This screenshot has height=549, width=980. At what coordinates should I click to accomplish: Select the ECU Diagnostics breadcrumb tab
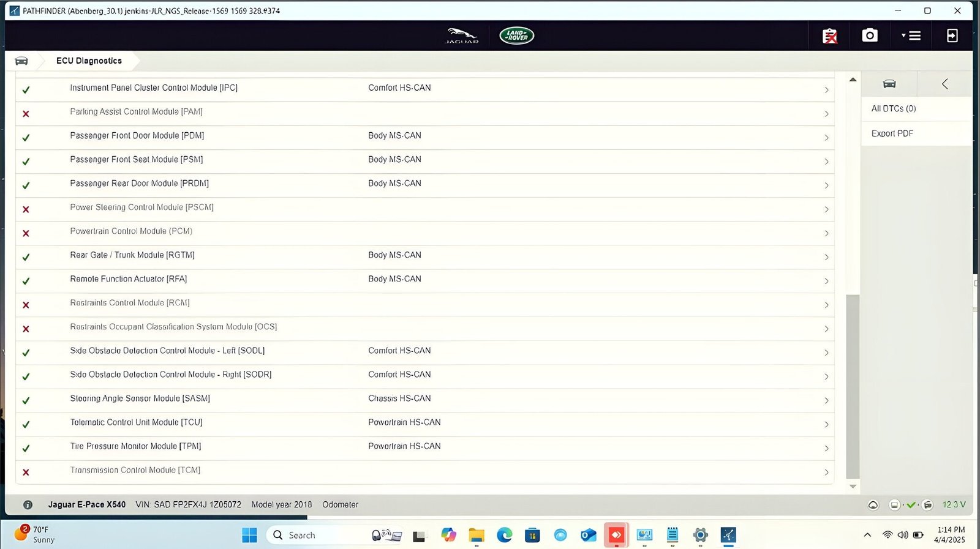tap(89, 61)
